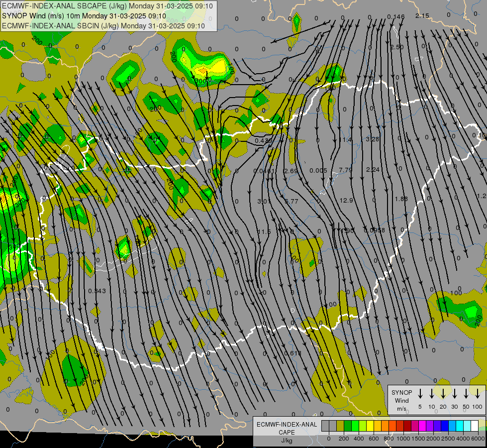Click the map value 0.618

pos(292,353)
